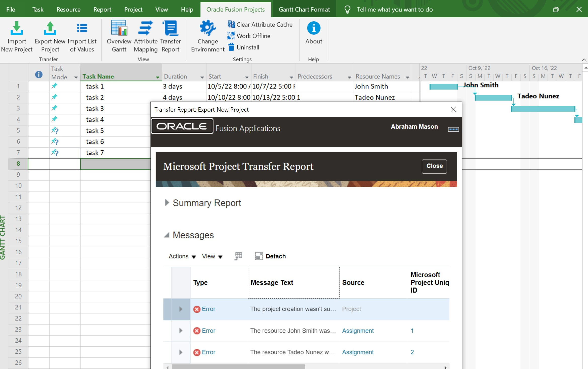Open the Task Name column filter dropdown
Image resolution: width=588 pixels, height=369 pixels.
tap(157, 77)
